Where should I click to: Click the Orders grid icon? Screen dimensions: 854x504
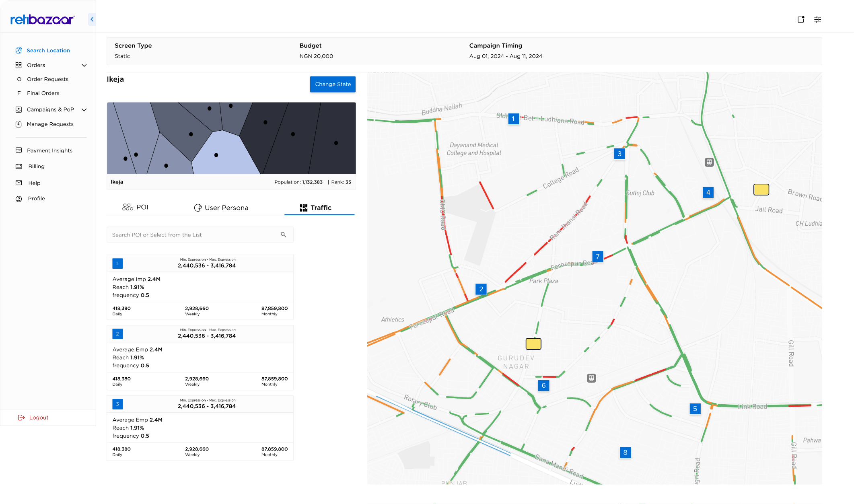click(19, 65)
